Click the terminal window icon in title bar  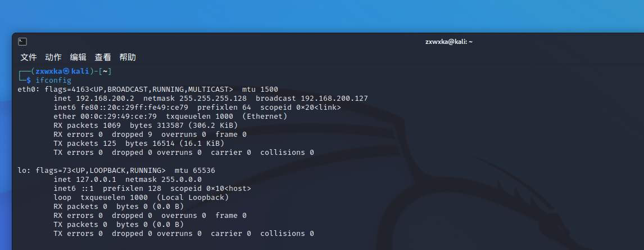click(x=22, y=42)
